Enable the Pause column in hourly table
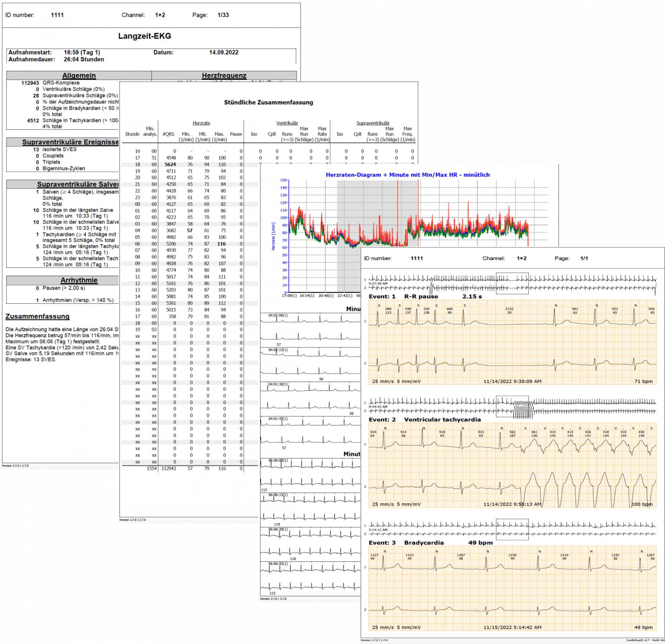The width and height of the screenshot is (665, 644). point(236,134)
